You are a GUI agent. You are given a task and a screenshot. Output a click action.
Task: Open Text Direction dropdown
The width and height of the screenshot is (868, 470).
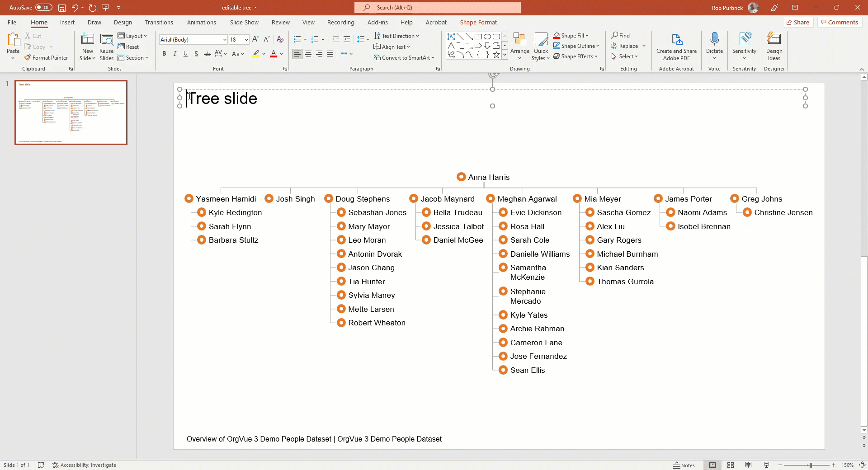tap(397, 36)
